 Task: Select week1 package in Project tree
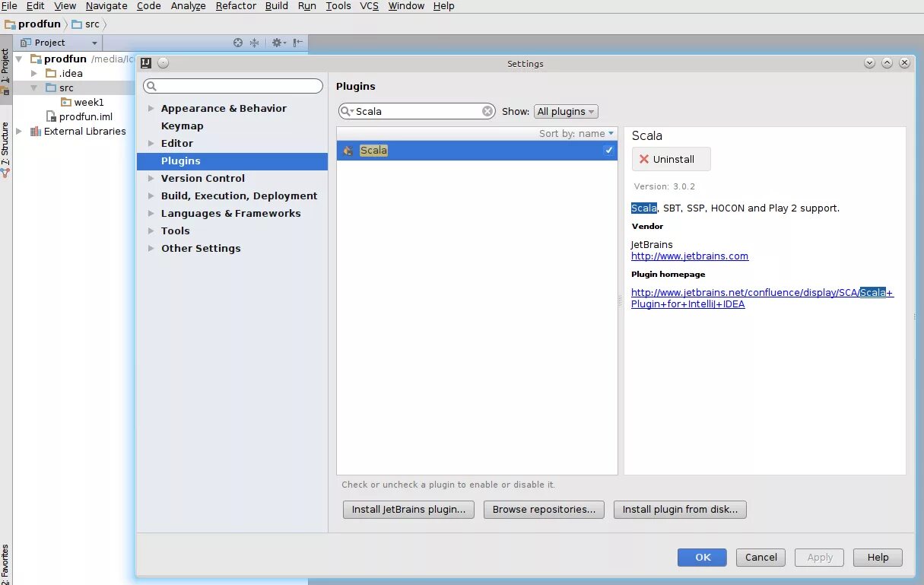point(88,102)
